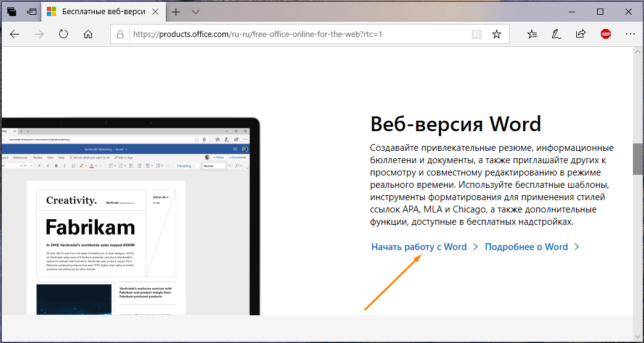Open the Начать работу с Word link
This screenshot has width=644, height=343.
click(x=425, y=247)
